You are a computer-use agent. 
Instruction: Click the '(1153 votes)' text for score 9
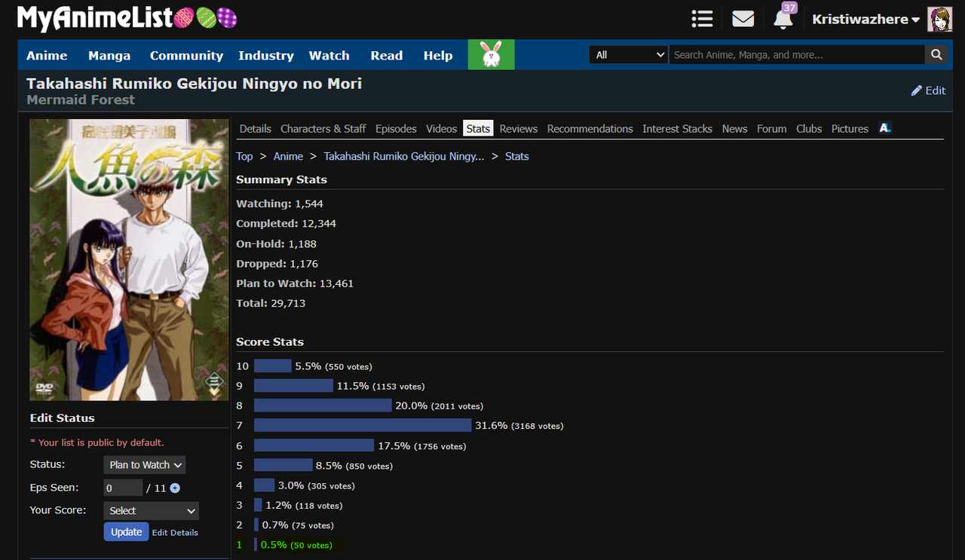pyautogui.click(x=399, y=387)
